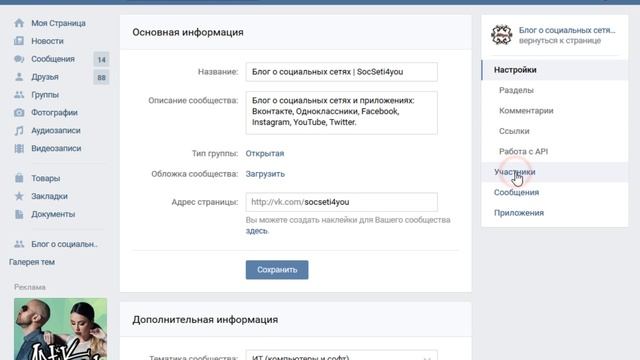Click the Описание сообщества text area

tap(342, 113)
